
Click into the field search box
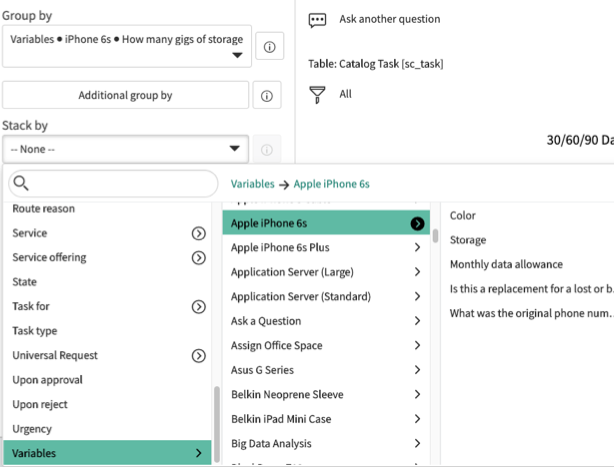(x=113, y=183)
